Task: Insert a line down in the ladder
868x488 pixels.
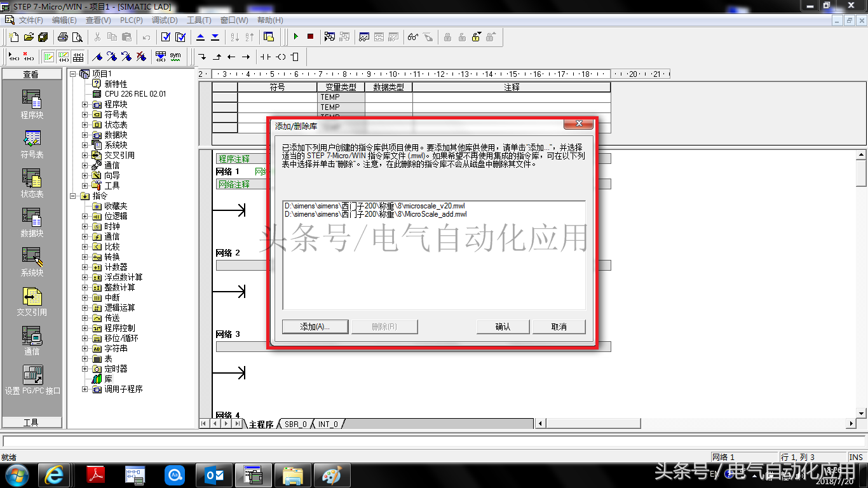Action: pos(203,57)
